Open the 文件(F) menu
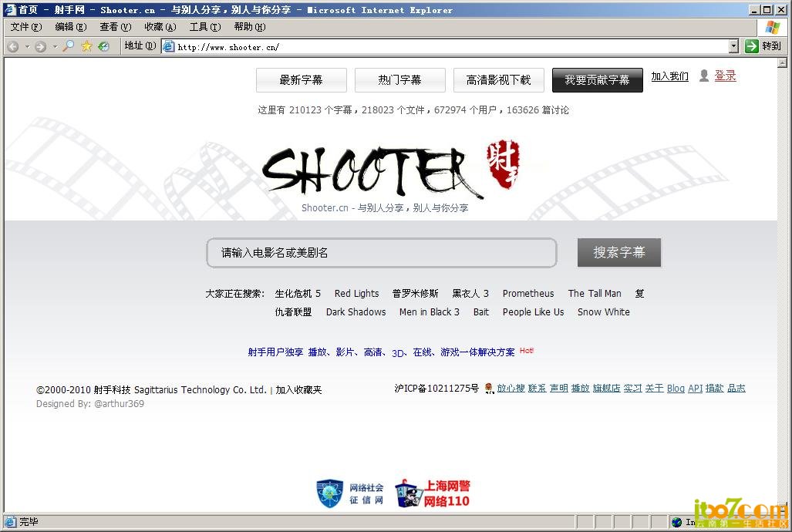The width and height of the screenshot is (792, 532). tap(25, 27)
